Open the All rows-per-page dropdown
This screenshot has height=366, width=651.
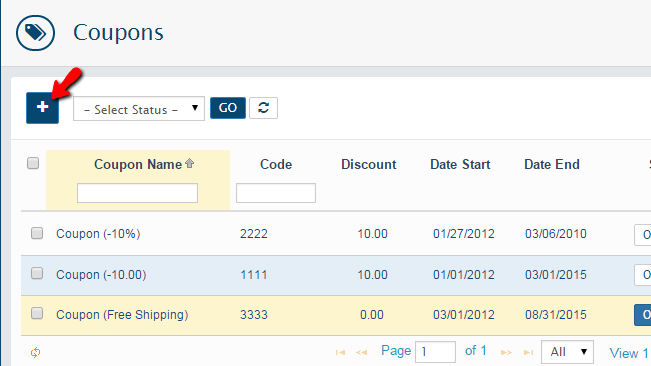pyautogui.click(x=567, y=352)
